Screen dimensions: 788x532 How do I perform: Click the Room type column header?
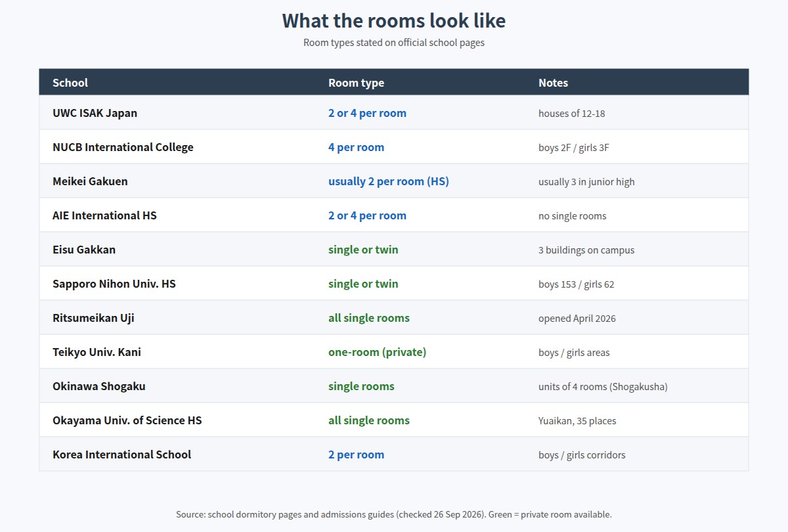(x=357, y=83)
